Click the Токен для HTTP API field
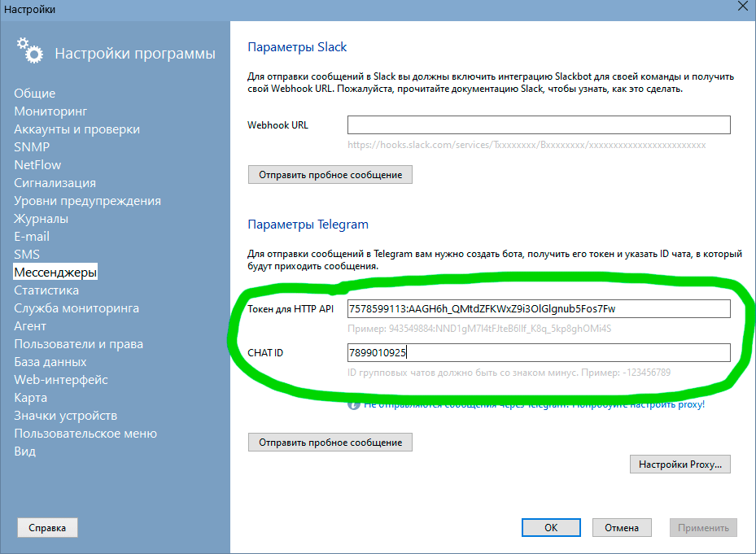The height and width of the screenshot is (554, 756). (539, 308)
